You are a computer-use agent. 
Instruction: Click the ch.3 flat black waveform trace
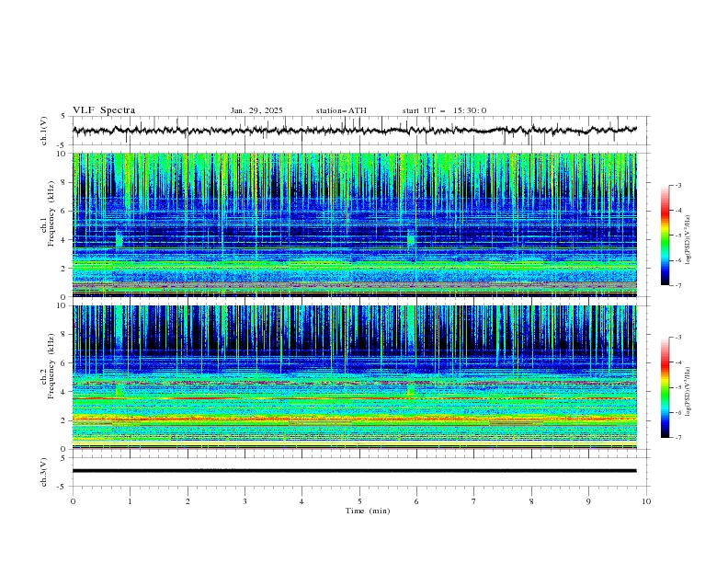click(x=354, y=471)
